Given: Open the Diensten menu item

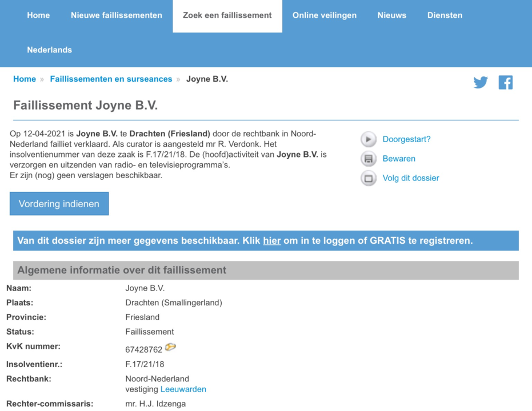Looking at the screenshot, I should (x=445, y=15).
